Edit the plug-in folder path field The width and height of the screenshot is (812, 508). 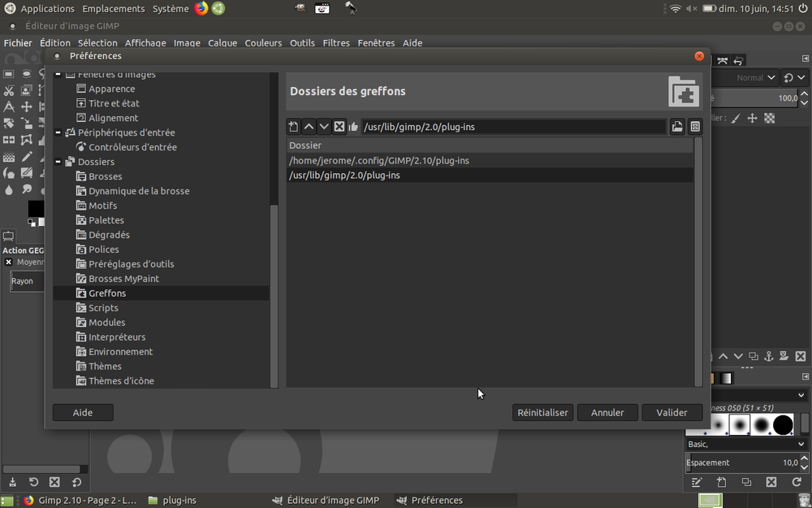point(514,127)
